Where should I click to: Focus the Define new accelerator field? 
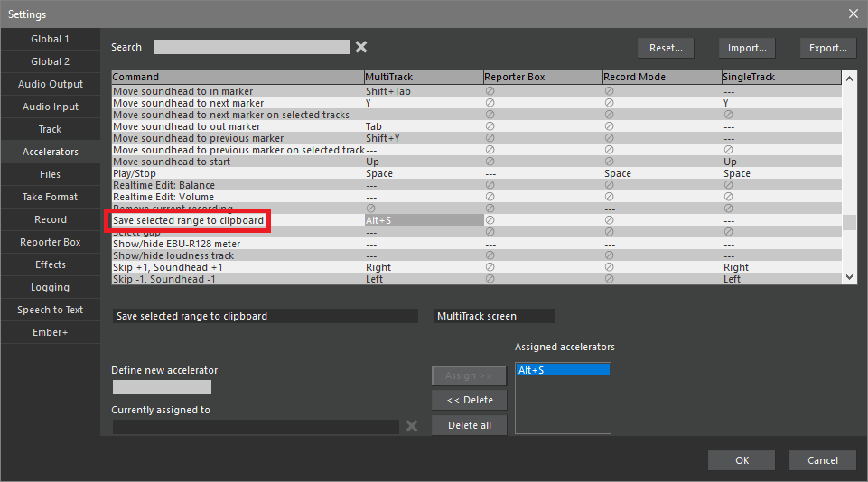pos(162,387)
